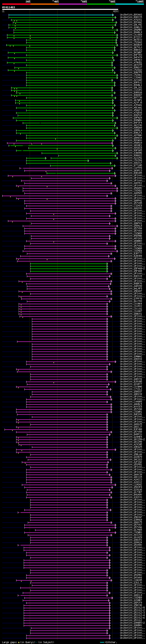Open hit UniRef100_A7NUD1
Viewport: 146px width, 644px height.
(131, 63)
